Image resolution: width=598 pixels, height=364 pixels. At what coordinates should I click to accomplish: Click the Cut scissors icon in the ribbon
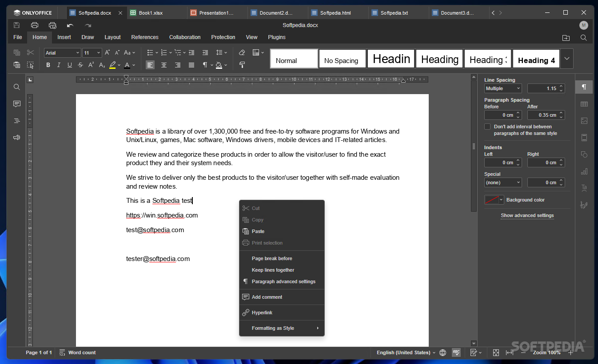(x=30, y=52)
